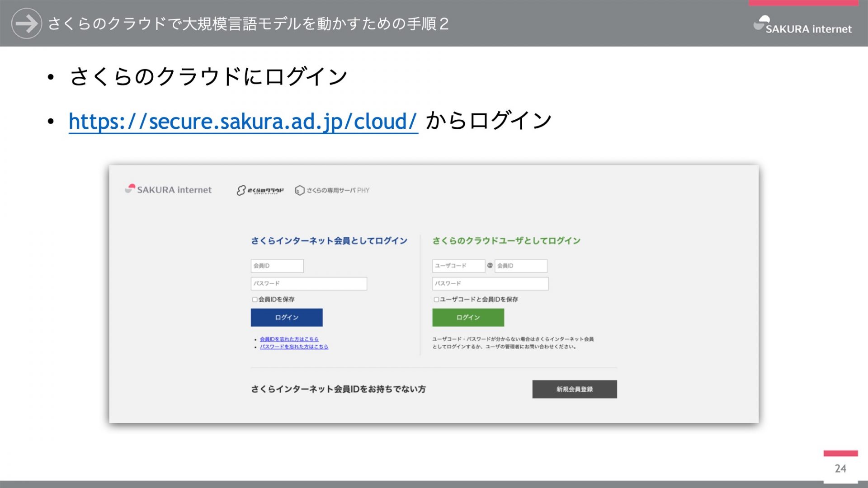Click the 新規会員登録 button
Image resolution: width=868 pixels, height=488 pixels.
574,389
